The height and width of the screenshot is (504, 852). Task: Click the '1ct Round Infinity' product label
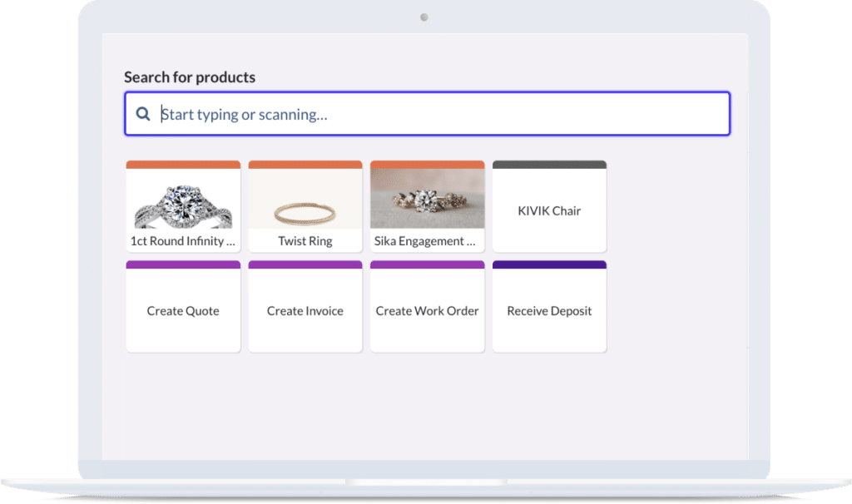click(183, 241)
